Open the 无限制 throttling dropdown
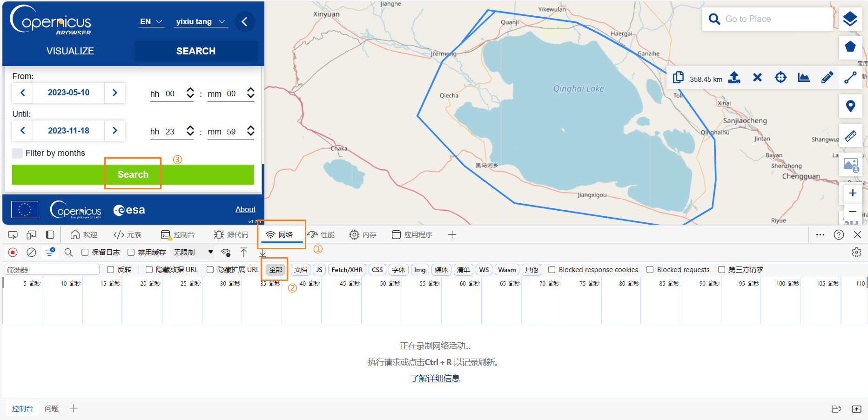Viewport: 868px width, 420px height. click(193, 252)
